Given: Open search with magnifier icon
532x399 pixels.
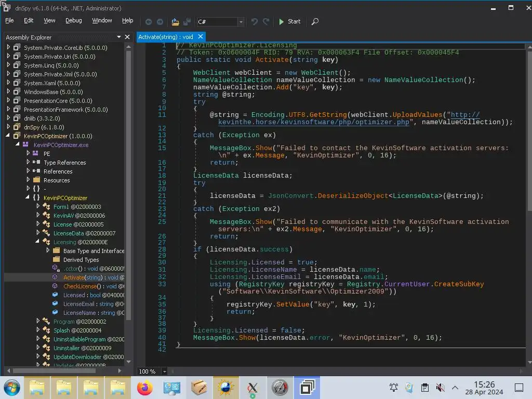Looking at the screenshot, I should coord(315,22).
